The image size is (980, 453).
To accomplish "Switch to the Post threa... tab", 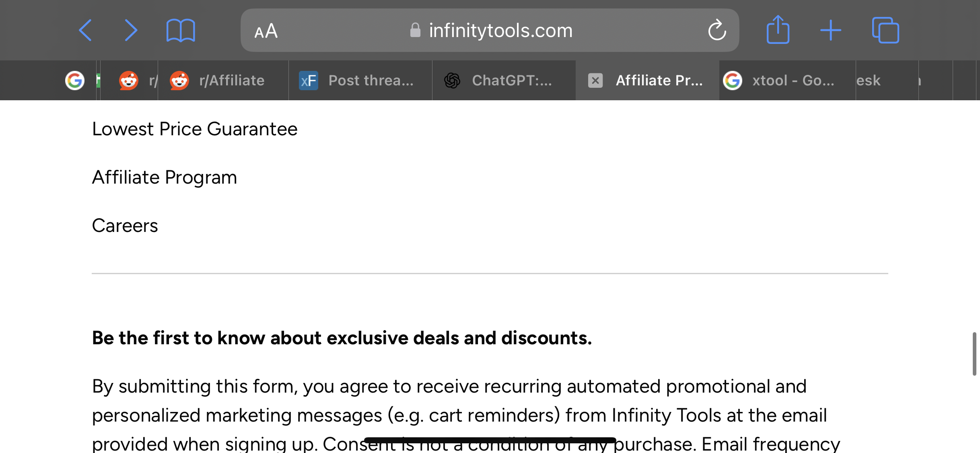I will pyautogui.click(x=360, y=80).
